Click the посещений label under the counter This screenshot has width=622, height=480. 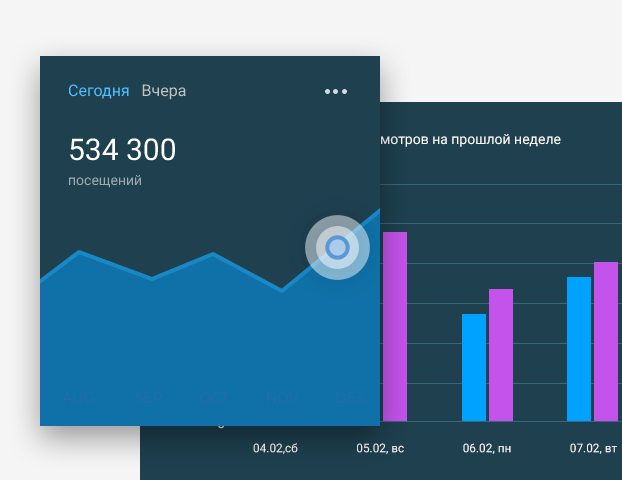[105, 181]
